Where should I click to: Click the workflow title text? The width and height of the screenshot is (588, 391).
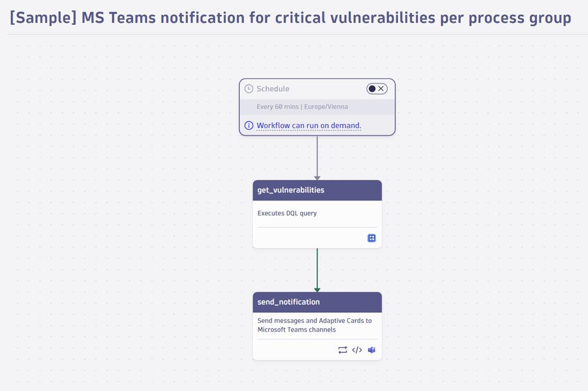[290, 18]
